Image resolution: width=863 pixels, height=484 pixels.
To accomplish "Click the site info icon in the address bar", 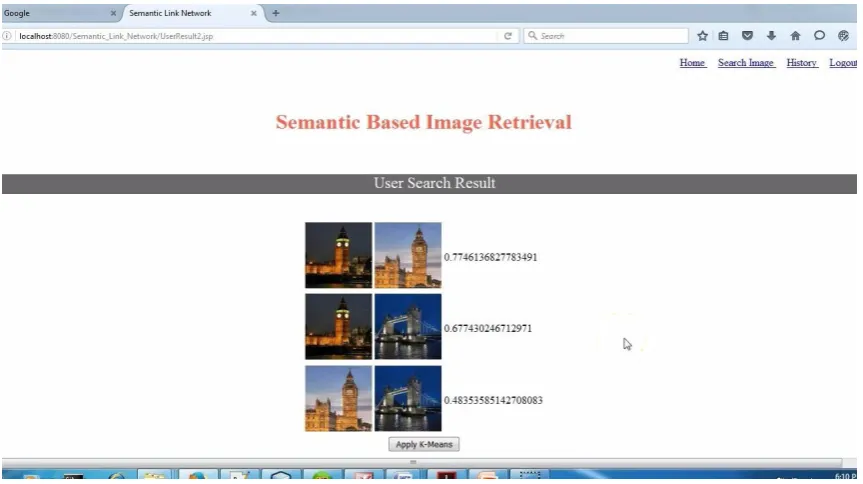I will [x=7, y=36].
